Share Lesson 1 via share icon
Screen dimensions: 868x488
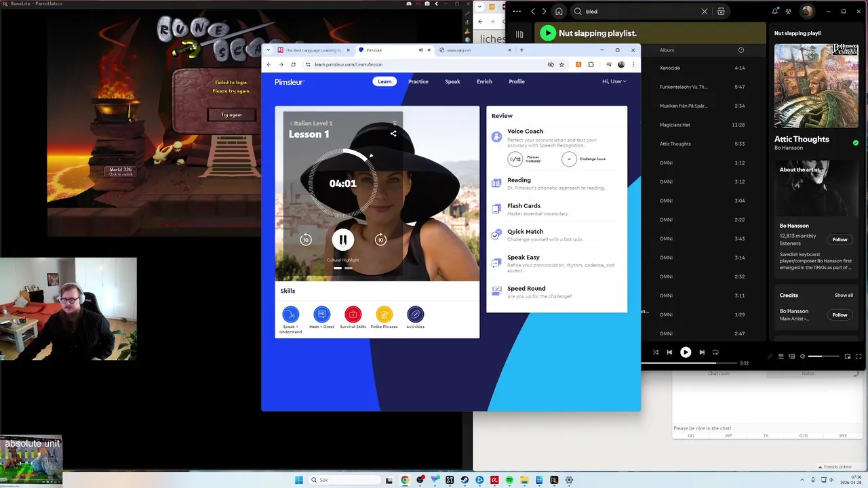(393, 134)
